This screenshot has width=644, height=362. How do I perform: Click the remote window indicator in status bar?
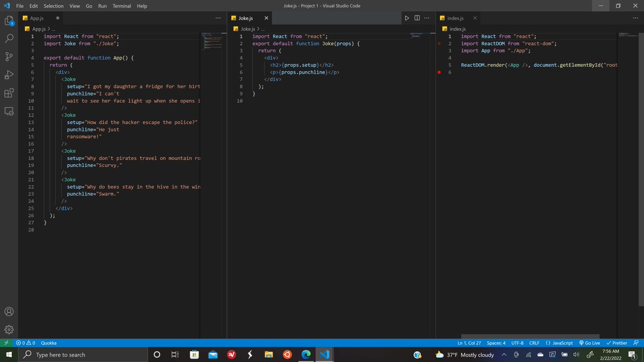click(x=6, y=343)
